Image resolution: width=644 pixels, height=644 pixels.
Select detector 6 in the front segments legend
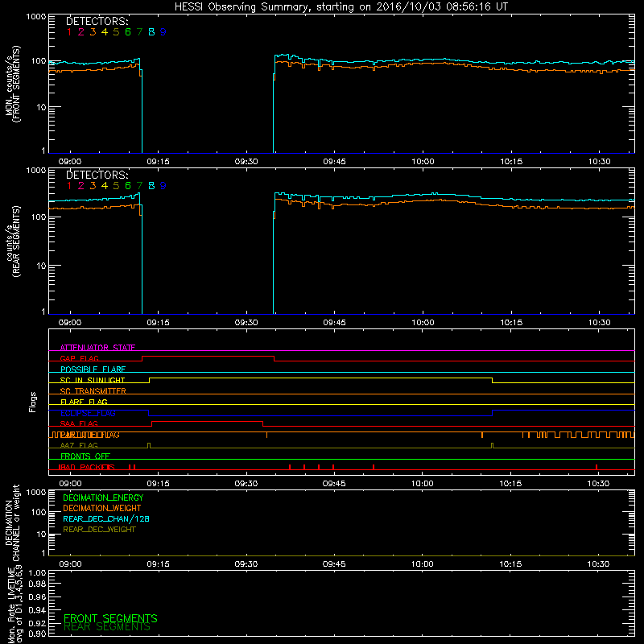pyautogui.click(x=128, y=32)
